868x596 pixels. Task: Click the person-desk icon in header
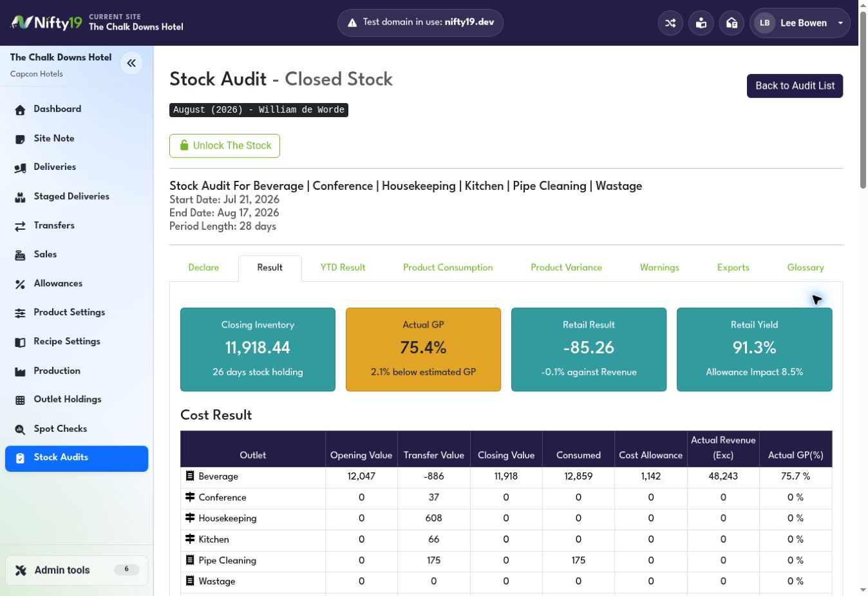[x=701, y=23]
